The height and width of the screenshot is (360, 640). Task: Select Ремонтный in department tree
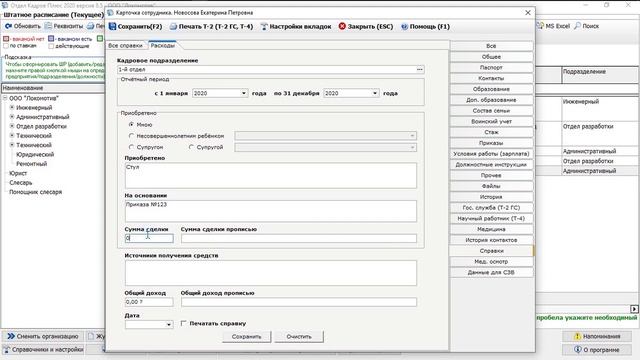(32, 164)
